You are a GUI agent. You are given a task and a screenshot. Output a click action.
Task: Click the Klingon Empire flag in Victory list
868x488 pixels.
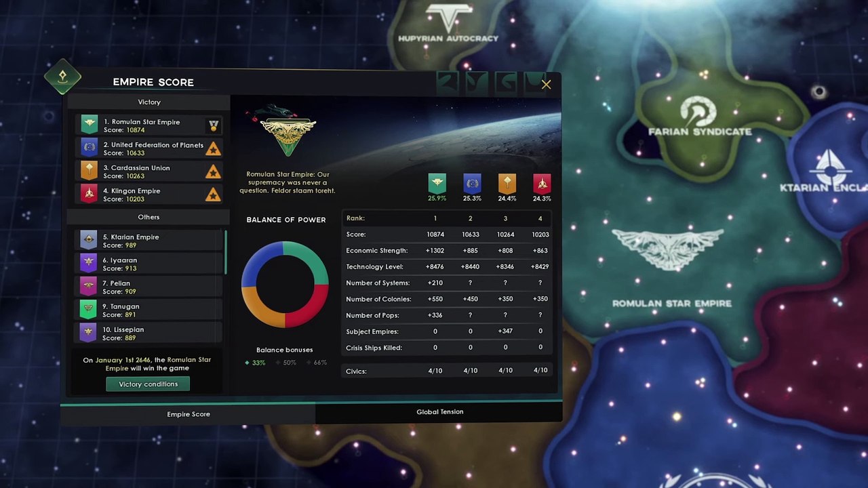point(89,194)
